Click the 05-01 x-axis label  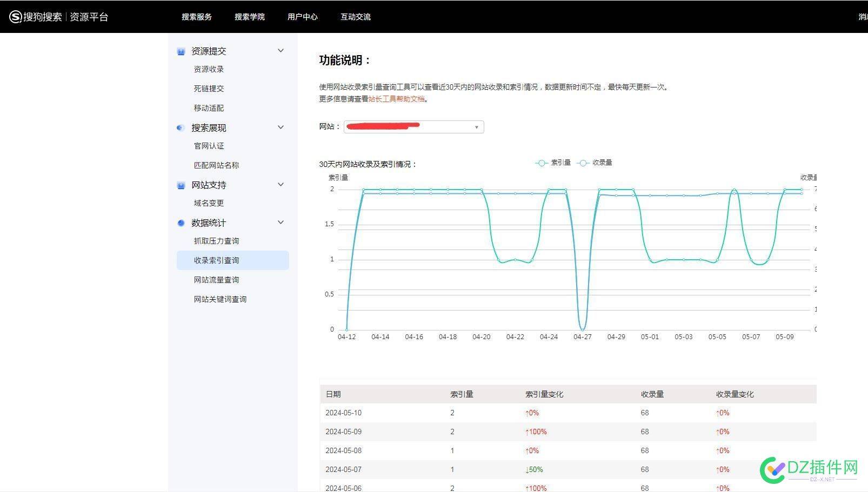[650, 337]
